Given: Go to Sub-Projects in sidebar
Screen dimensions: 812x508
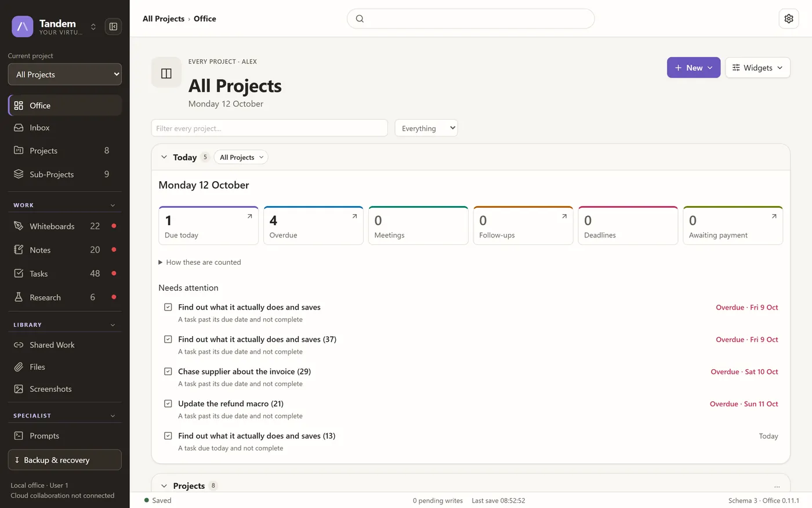Looking at the screenshot, I should point(65,174).
